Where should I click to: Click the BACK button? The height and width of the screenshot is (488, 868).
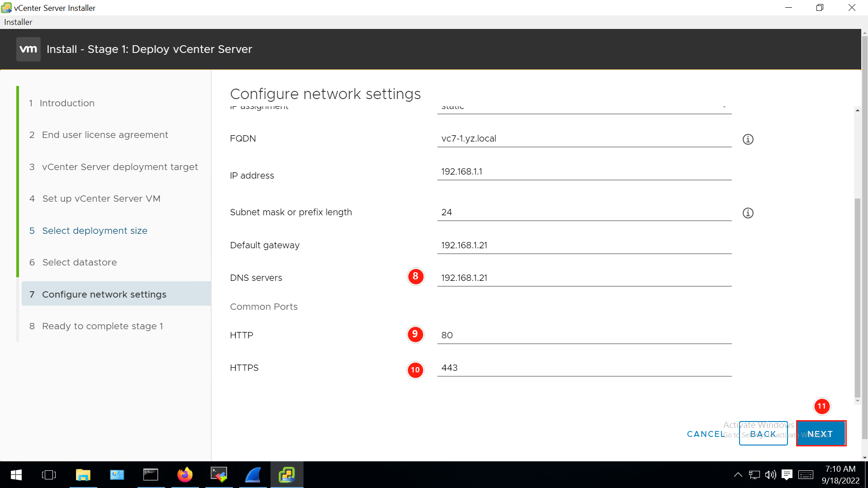coord(763,434)
